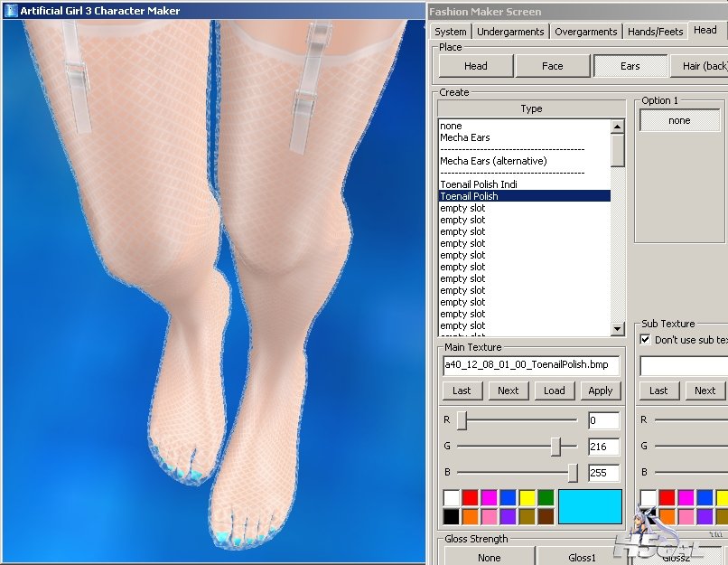
Task: Click the main R slider handle
Action: point(462,420)
